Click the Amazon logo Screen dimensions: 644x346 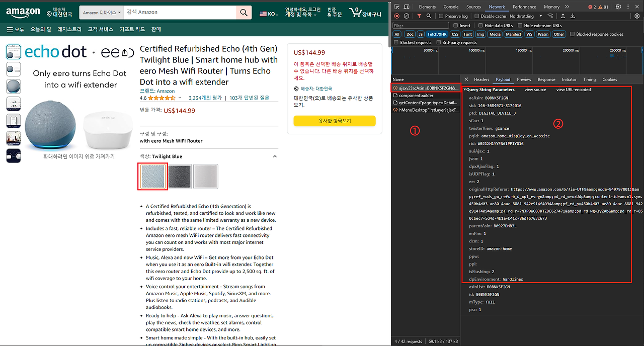(x=23, y=12)
